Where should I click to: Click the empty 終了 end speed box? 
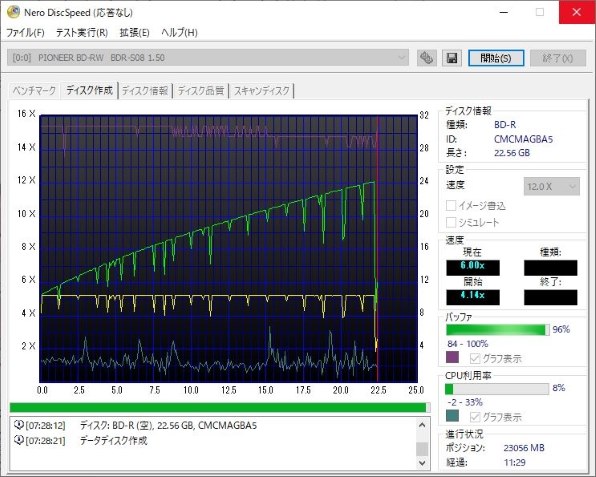click(x=550, y=297)
